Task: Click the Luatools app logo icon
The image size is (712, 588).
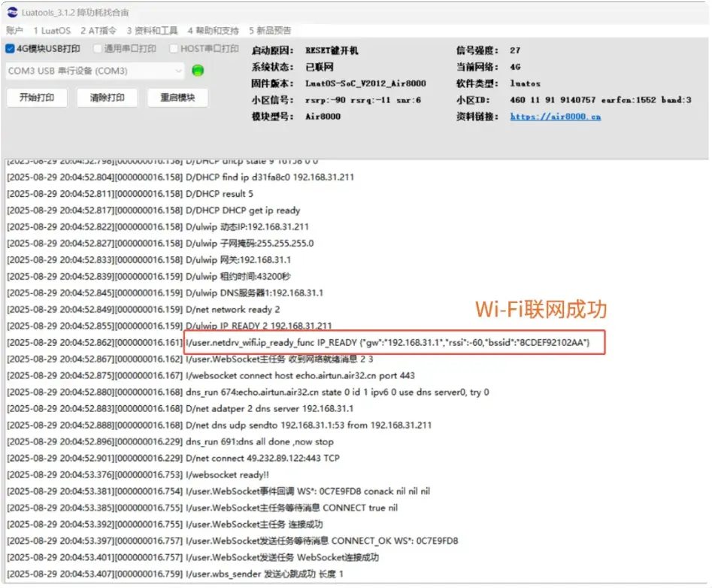Action: point(12,12)
